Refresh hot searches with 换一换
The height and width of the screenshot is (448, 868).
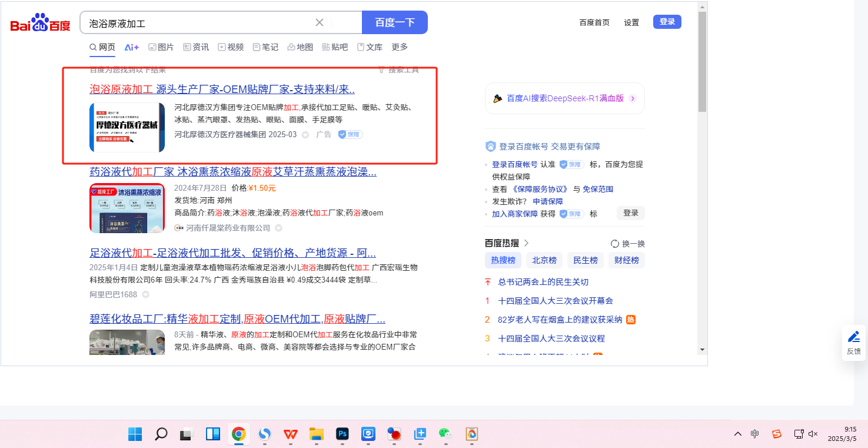point(628,244)
